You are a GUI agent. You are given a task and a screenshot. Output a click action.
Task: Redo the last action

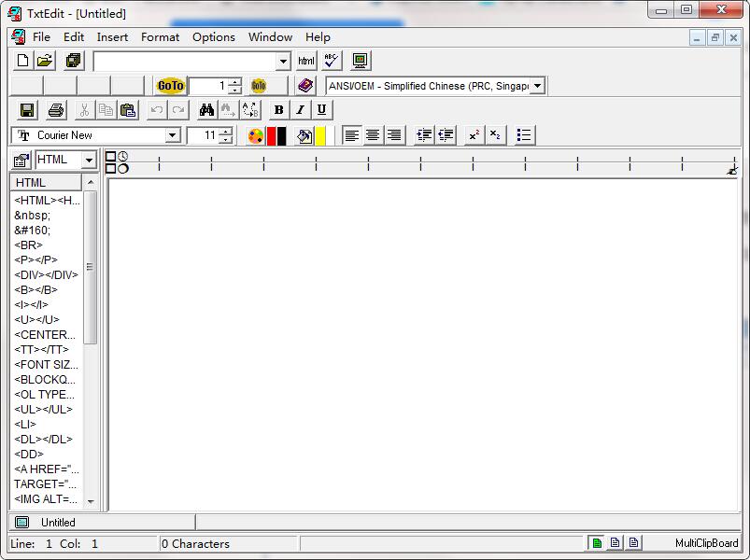coord(178,110)
